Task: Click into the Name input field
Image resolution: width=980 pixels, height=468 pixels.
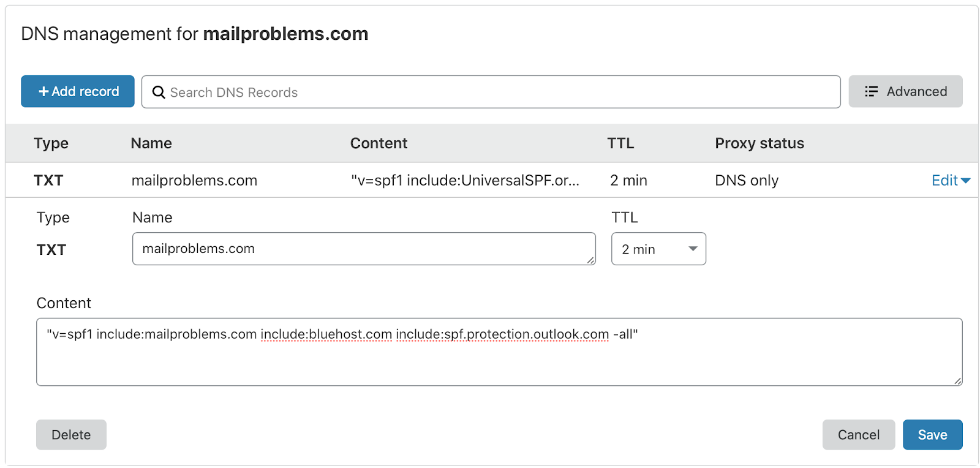Action: coord(364,249)
